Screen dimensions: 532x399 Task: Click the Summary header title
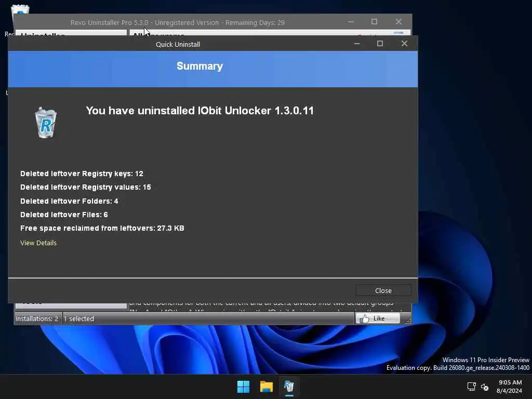point(199,66)
